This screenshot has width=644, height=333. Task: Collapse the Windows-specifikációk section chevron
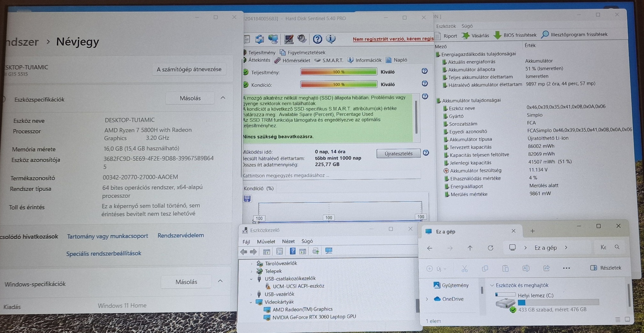pyautogui.click(x=220, y=281)
